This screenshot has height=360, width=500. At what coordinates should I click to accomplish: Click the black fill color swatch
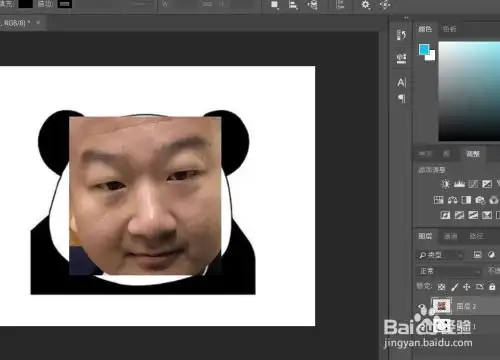point(25,4)
